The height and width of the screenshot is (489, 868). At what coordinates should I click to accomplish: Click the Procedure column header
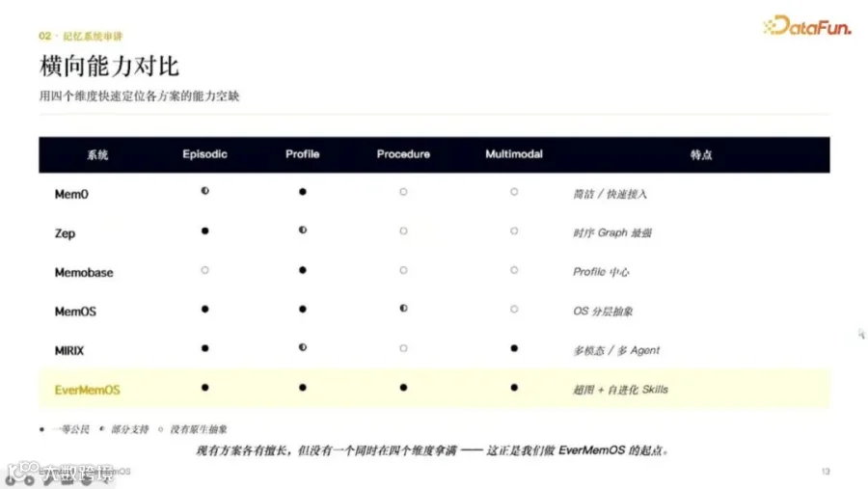403,154
